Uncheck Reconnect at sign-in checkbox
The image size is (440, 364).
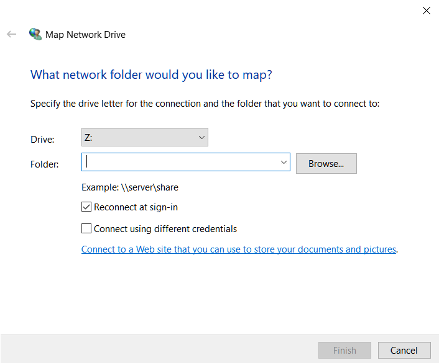[86, 207]
